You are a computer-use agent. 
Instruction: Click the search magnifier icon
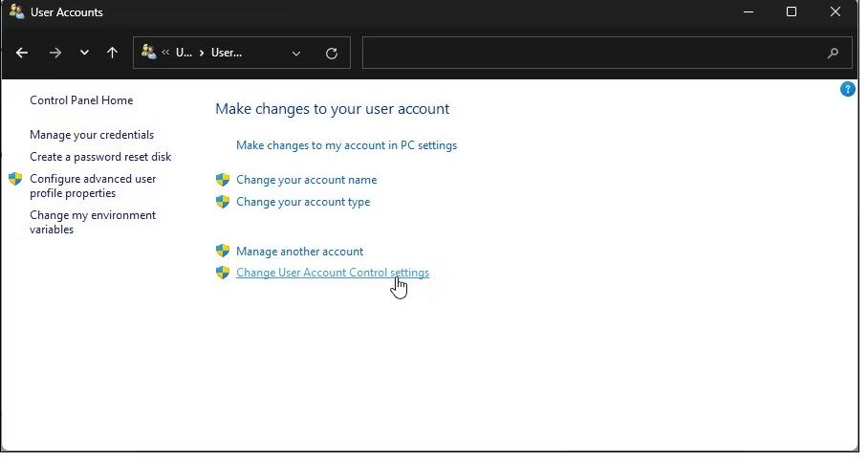tap(834, 54)
